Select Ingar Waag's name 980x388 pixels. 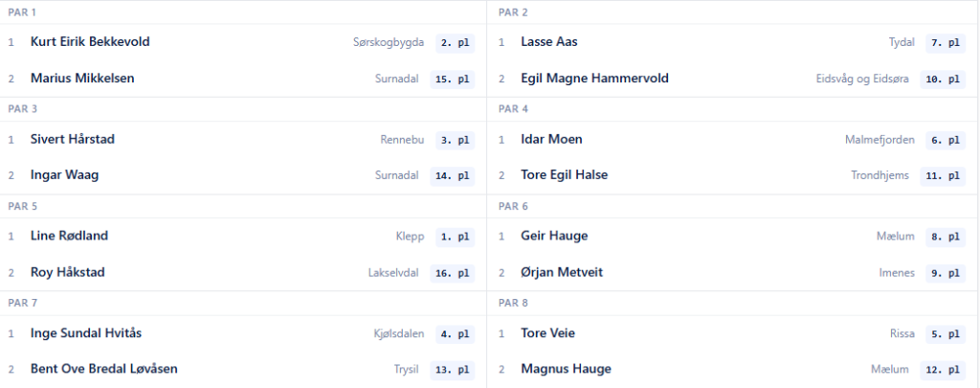[x=64, y=175]
